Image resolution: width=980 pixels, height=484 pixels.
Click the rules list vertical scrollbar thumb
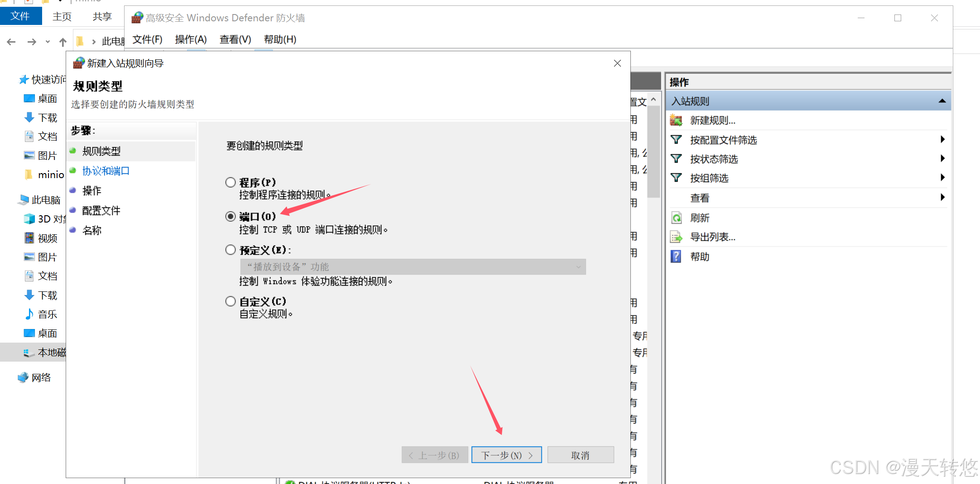653,152
